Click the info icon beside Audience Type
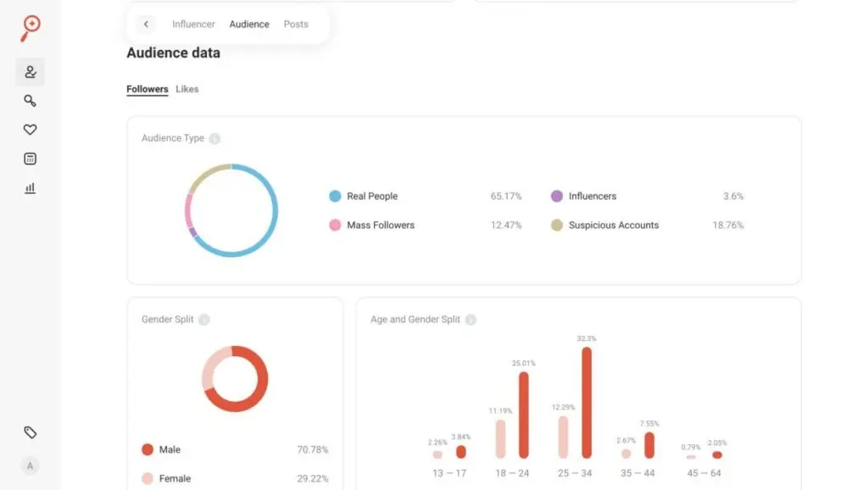 point(214,138)
